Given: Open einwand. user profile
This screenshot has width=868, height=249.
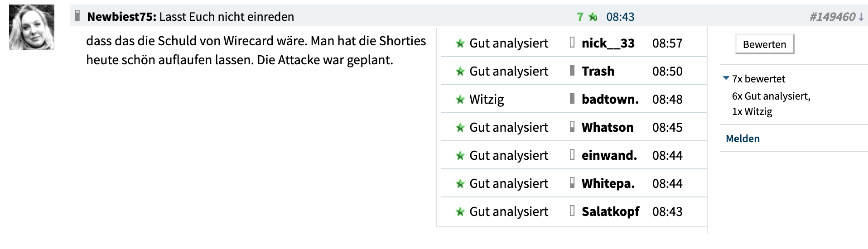Looking at the screenshot, I should 609,156.
